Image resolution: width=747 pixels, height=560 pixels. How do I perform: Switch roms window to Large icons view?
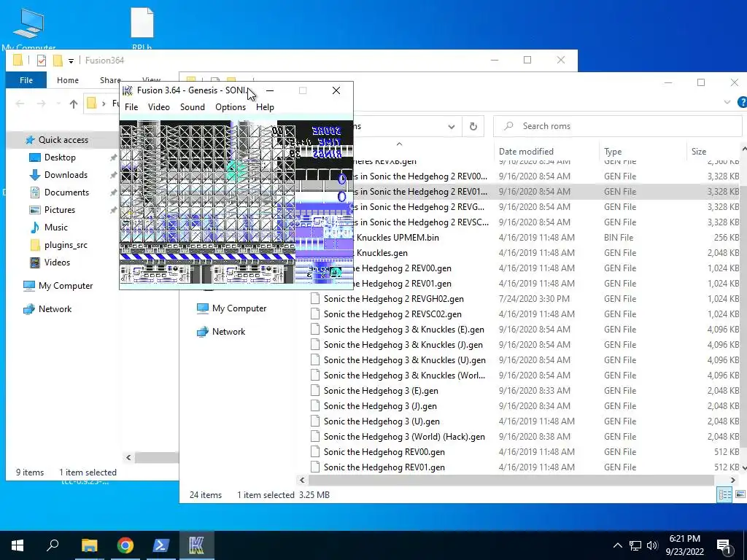(740, 495)
